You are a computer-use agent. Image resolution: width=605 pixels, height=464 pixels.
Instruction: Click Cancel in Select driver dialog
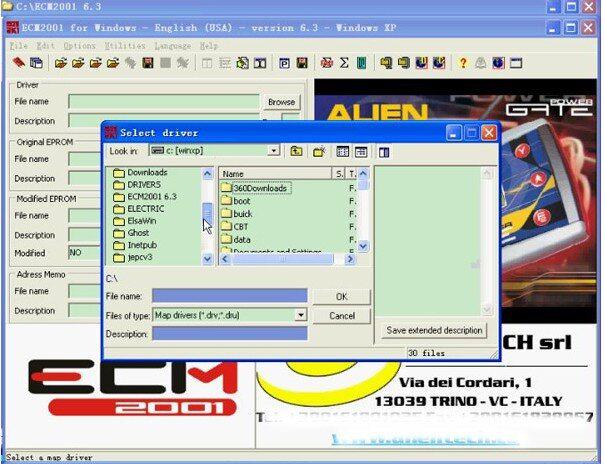pyautogui.click(x=341, y=316)
